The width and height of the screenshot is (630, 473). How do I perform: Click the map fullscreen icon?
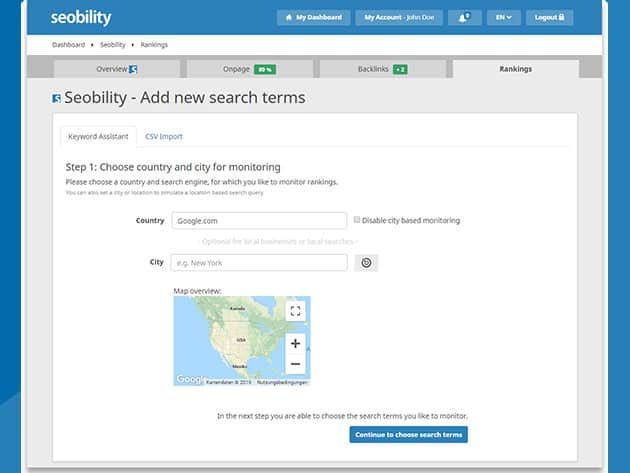click(295, 311)
